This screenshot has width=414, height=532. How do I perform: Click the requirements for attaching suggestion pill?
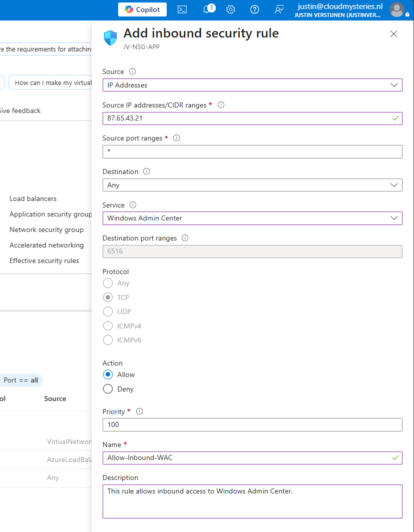pyautogui.click(x=46, y=49)
